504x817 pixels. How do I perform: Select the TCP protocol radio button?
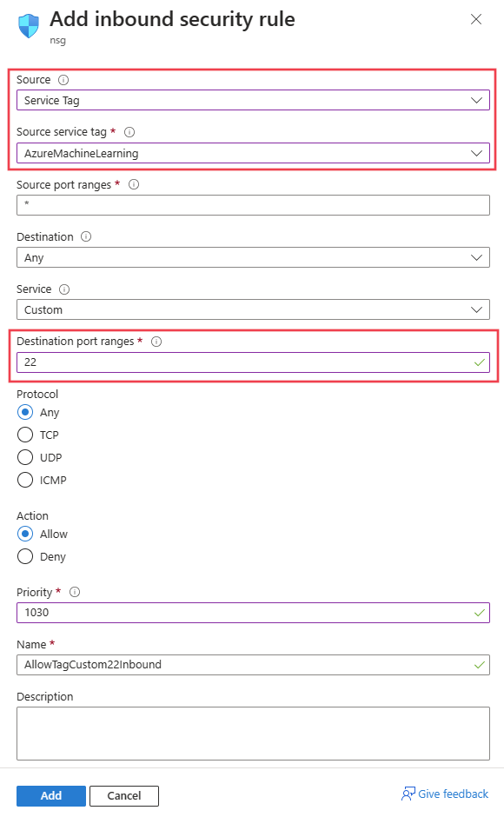click(x=25, y=435)
